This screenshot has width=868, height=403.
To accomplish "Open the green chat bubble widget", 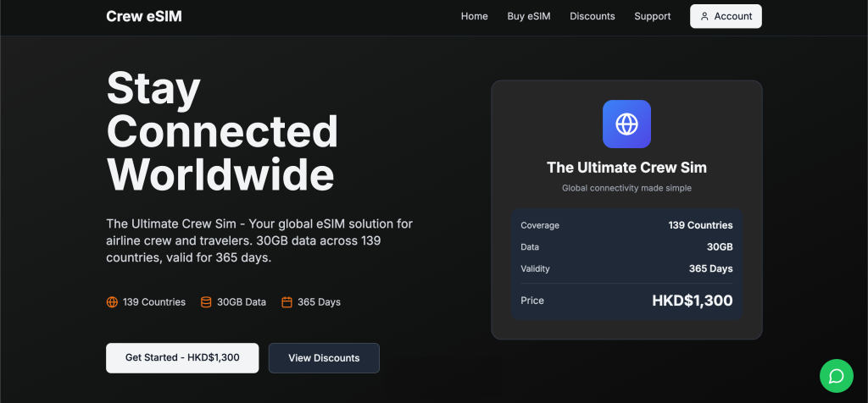I will click(x=836, y=376).
